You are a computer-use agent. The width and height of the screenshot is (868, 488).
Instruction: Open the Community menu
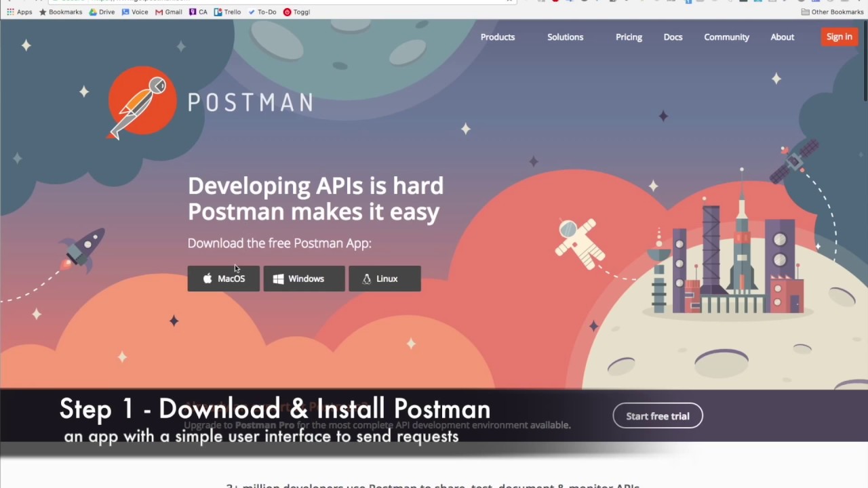pos(726,37)
